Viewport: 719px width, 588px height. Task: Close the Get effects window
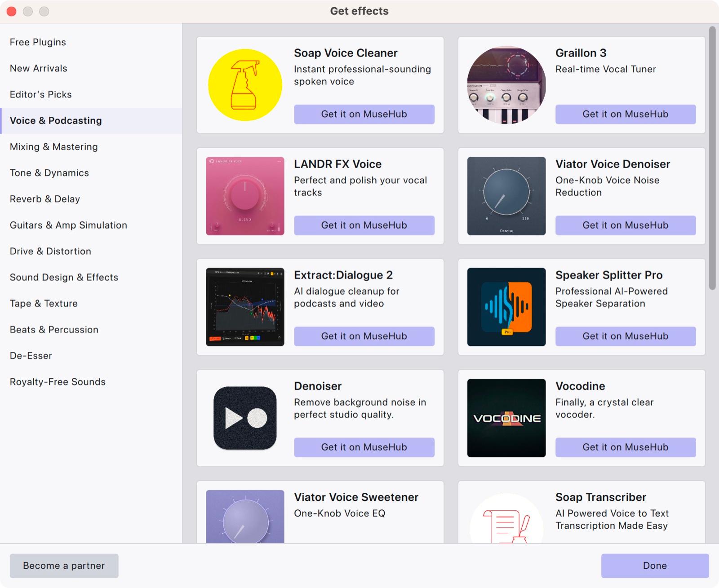[x=12, y=11]
